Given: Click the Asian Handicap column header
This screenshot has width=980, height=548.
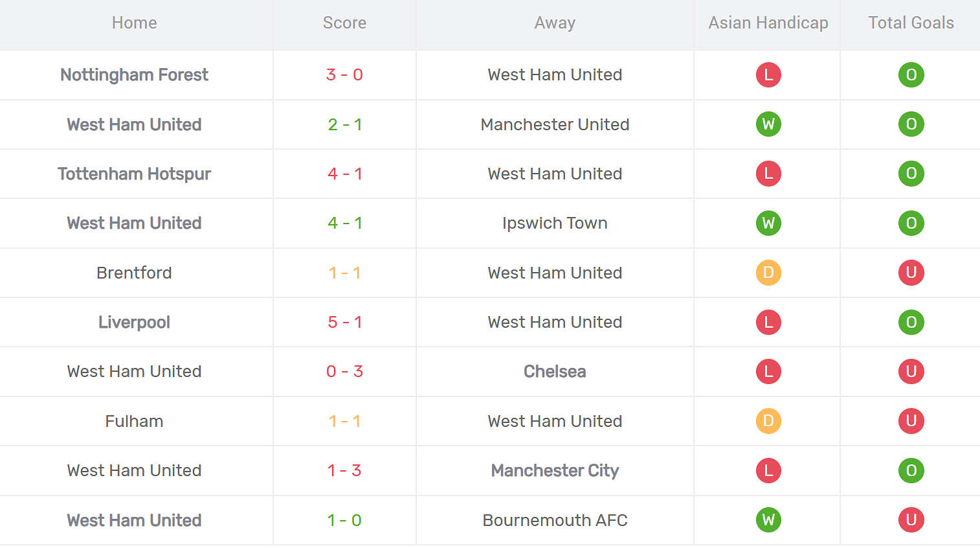Looking at the screenshot, I should (768, 23).
